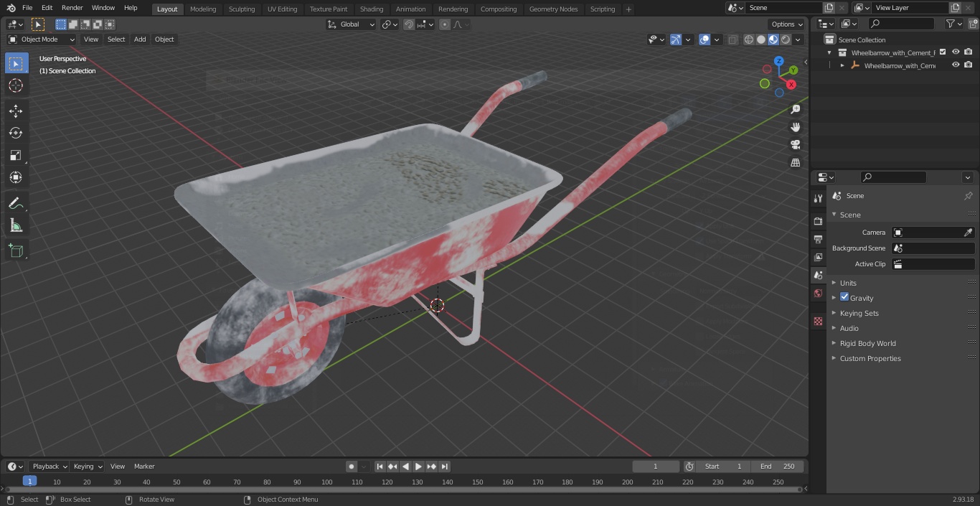Image resolution: width=980 pixels, height=506 pixels.
Task: Toggle auto keying record button
Action: pyautogui.click(x=352, y=467)
